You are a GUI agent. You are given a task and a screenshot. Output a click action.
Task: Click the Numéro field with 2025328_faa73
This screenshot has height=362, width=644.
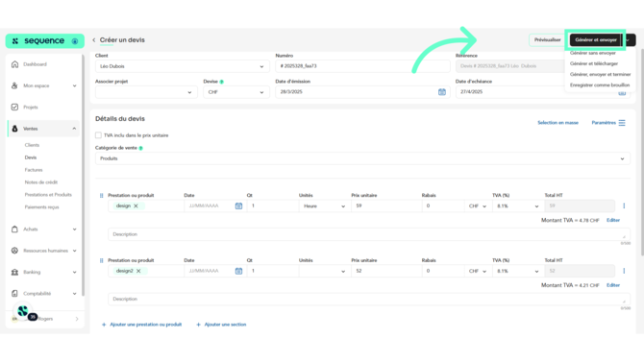(x=362, y=66)
